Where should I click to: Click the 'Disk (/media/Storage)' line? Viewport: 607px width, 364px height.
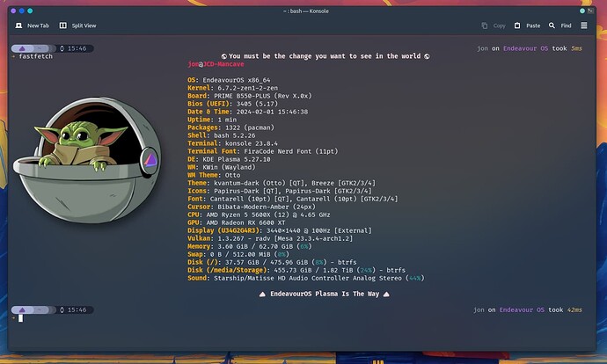pos(296,271)
